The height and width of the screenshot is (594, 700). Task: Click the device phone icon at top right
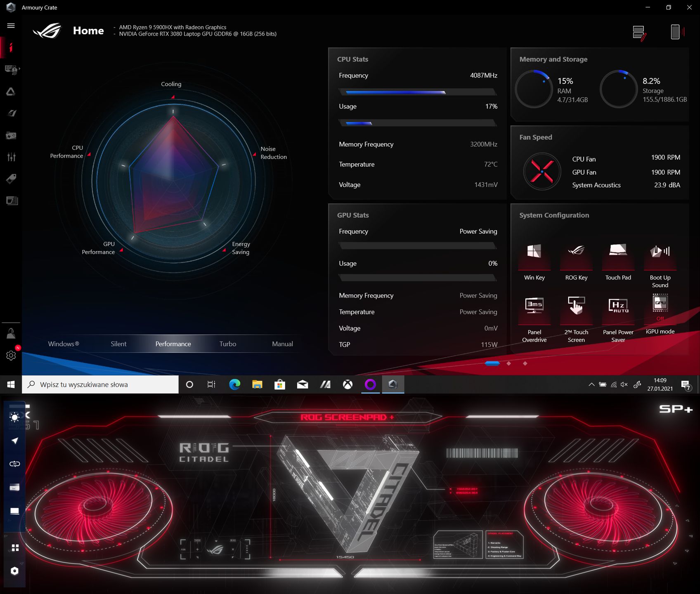coord(677,32)
